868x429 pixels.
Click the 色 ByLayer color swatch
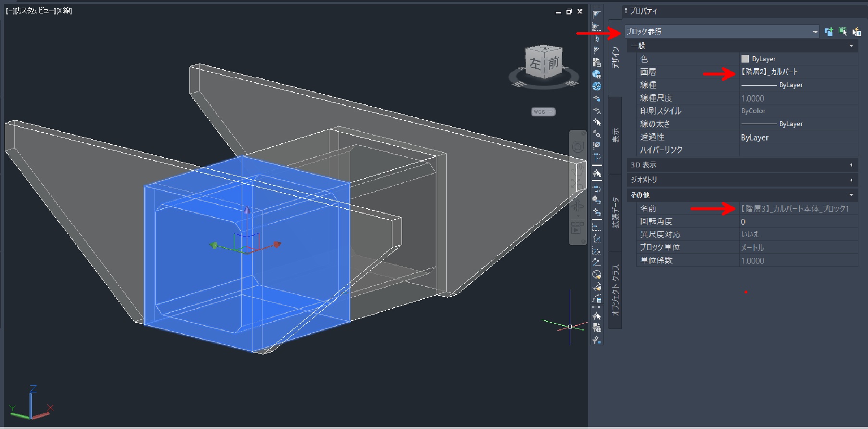tap(745, 59)
